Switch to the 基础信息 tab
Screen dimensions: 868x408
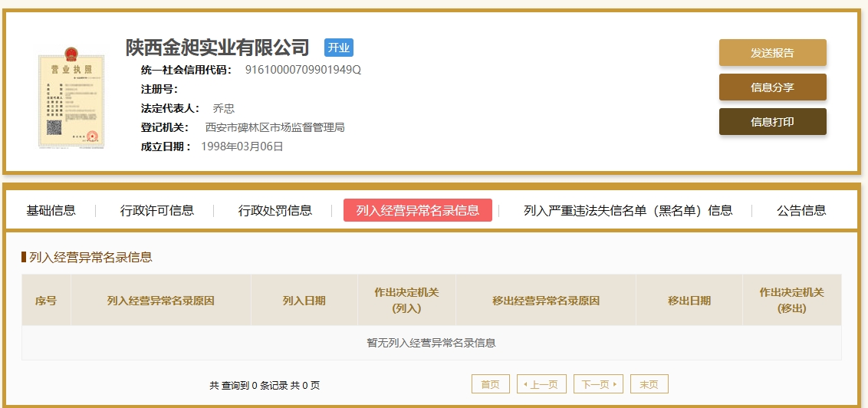[51, 210]
